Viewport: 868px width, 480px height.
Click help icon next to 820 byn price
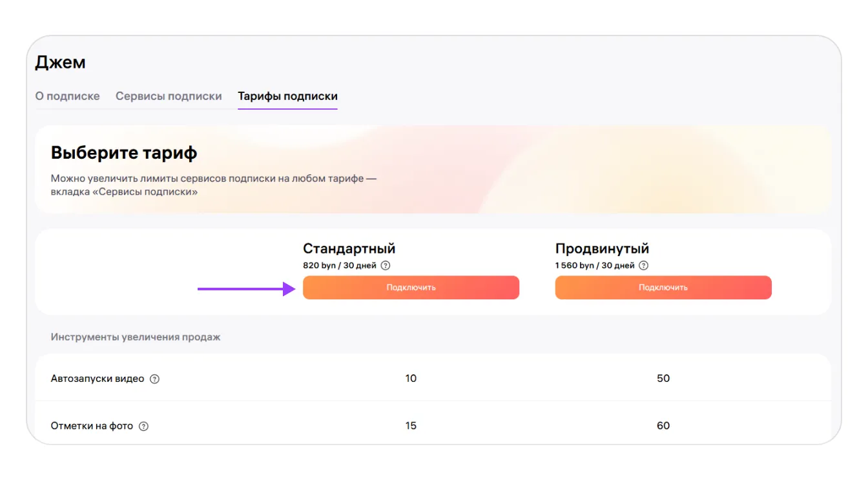pos(386,265)
